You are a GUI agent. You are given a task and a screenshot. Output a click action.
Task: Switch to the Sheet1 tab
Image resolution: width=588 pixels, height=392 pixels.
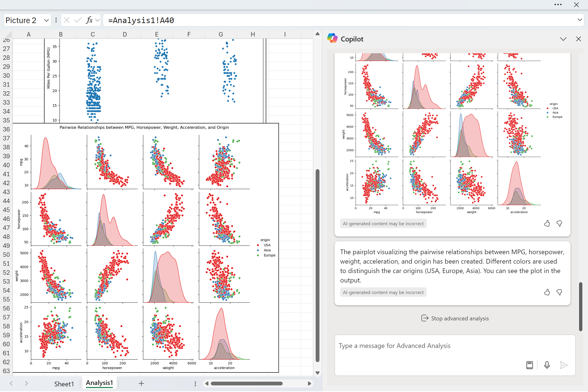(64, 384)
